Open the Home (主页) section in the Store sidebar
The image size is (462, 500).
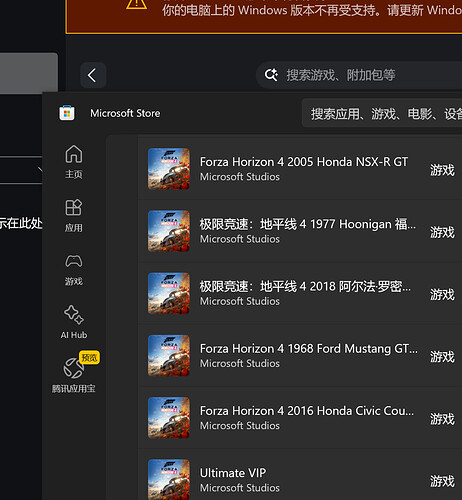(74, 162)
